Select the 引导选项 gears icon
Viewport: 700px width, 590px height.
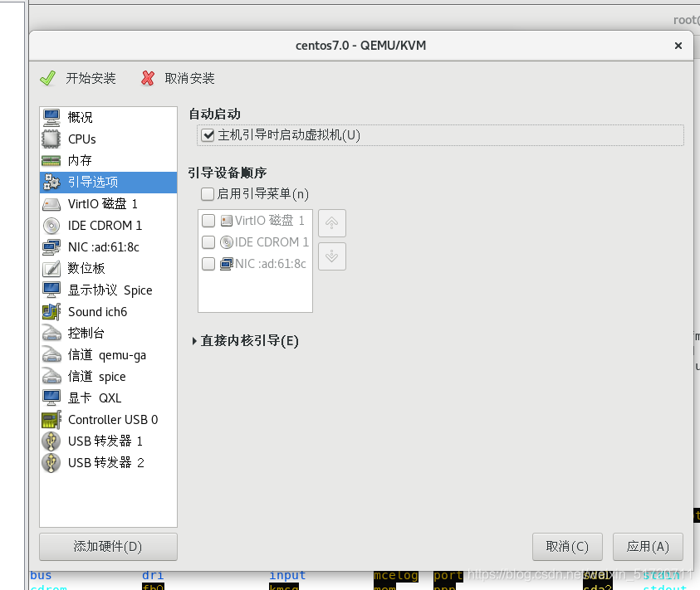pyautogui.click(x=51, y=182)
